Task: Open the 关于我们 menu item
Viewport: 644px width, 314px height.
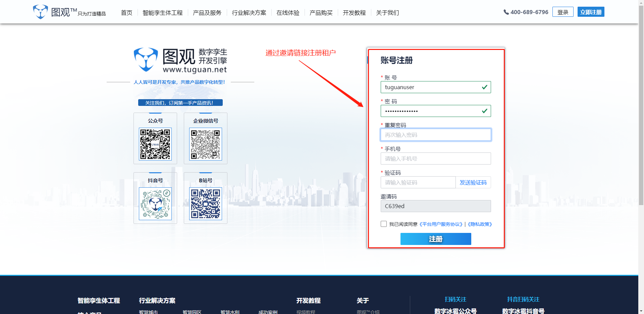Action: 387,13
